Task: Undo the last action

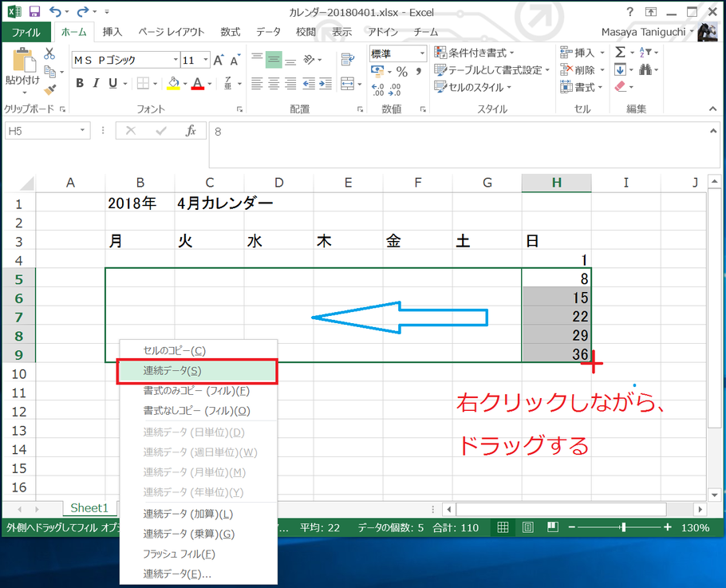Action: pos(55,12)
